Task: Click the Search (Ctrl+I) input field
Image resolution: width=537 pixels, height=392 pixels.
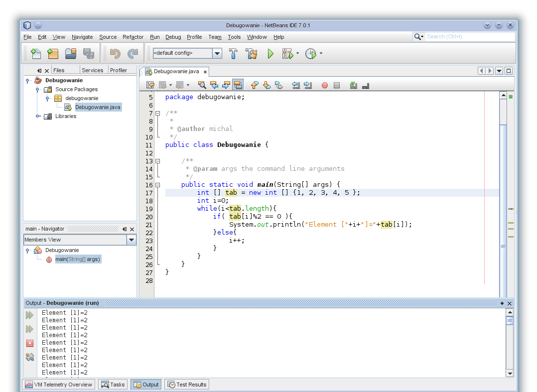Action: pyautogui.click(x=470, y=37)
